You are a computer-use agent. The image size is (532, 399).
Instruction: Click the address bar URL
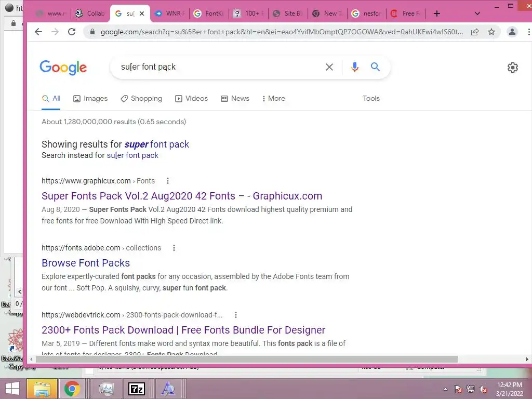282,32
